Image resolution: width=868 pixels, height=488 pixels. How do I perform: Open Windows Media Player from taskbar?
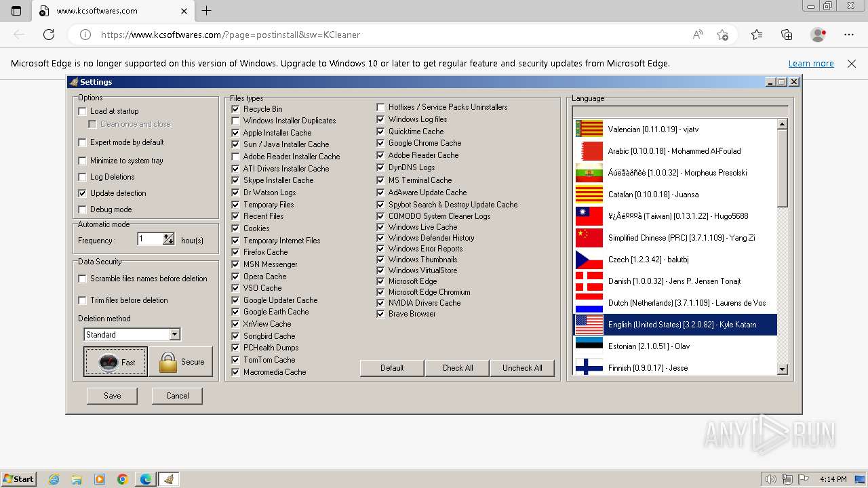coord(100,479)
